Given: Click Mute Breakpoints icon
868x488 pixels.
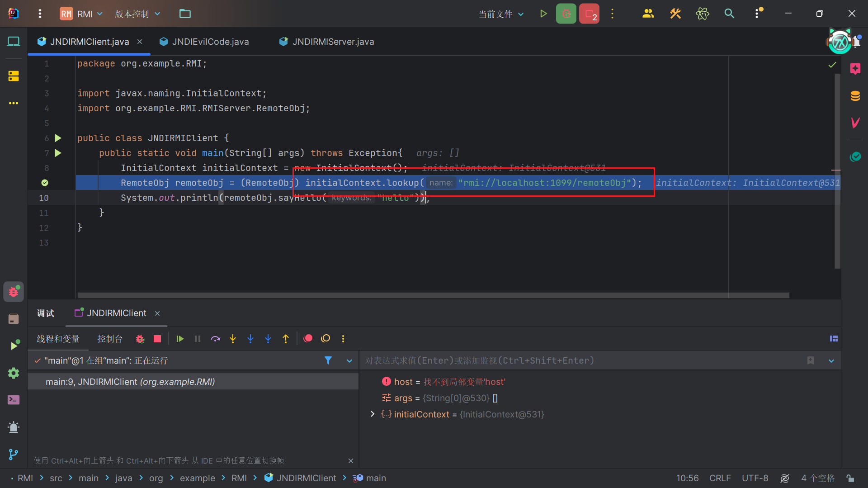Looking at the screenshot, I should pos(325,339).
